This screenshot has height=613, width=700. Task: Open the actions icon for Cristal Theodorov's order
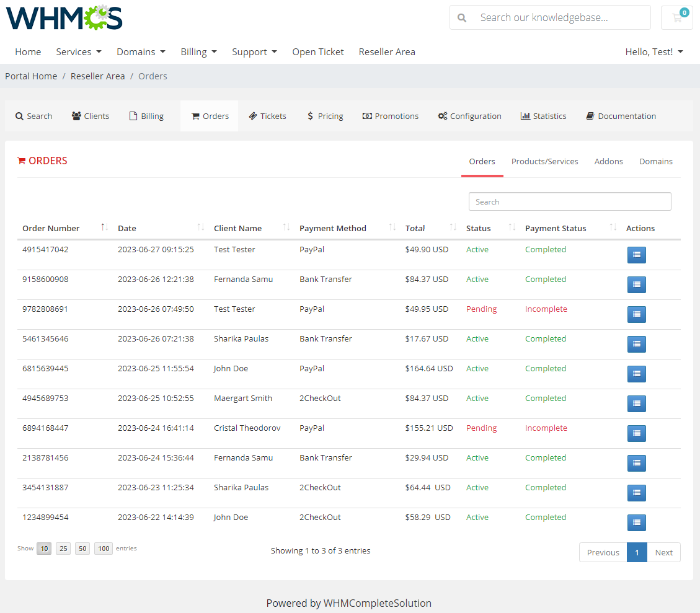pos(636,433)
